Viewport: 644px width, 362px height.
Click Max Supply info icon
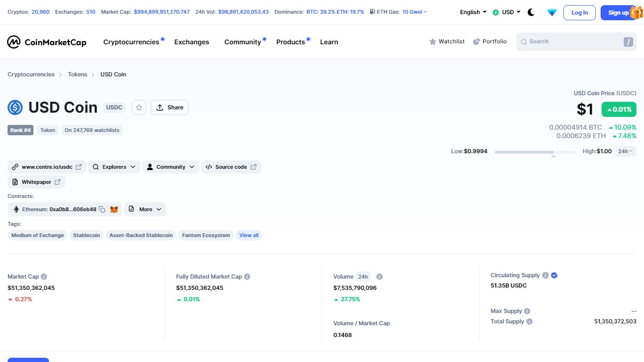527,311
